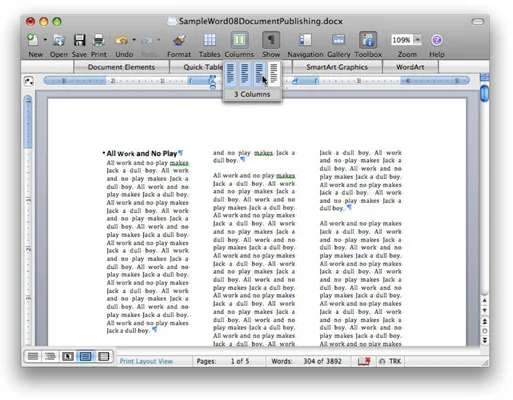
Task: Switch to Print Layout view button
Action: tap(85, 356)
